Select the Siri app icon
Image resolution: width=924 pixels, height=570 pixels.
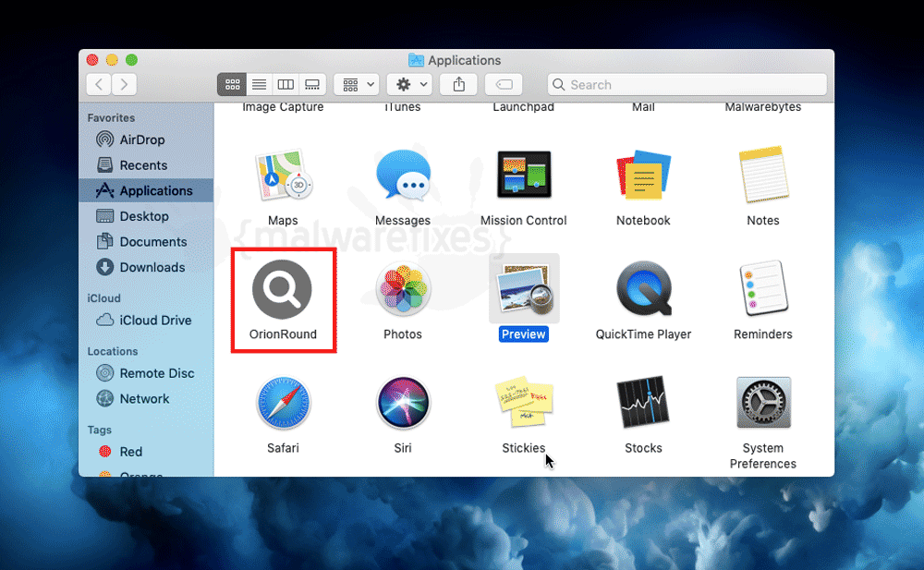403,403
